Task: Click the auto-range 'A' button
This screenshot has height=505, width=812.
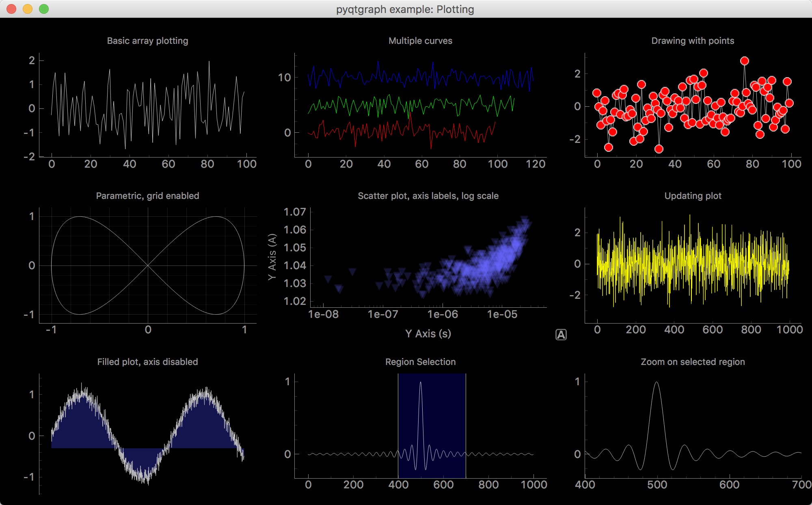Action: click(561, 335)
